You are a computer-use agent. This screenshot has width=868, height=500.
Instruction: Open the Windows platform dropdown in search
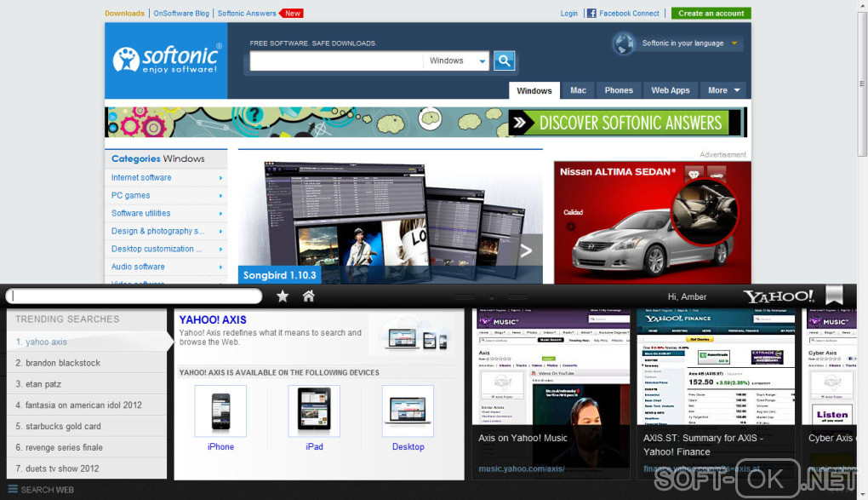tap(457, 61)
